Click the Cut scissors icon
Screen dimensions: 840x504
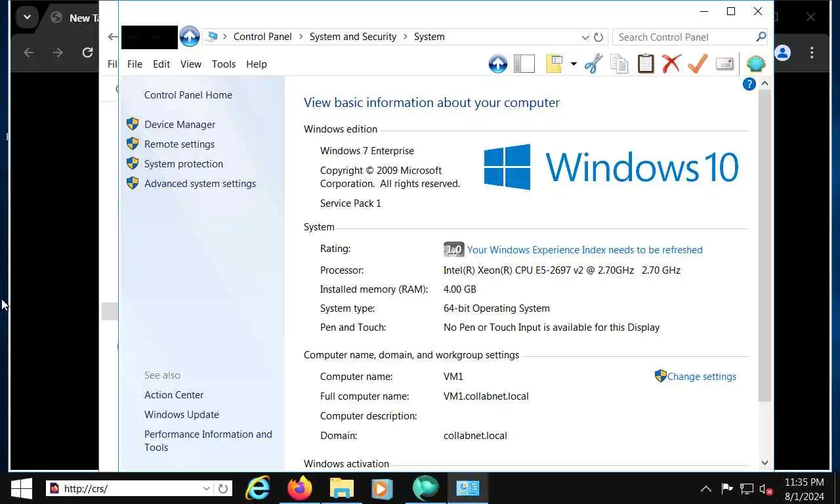tap(593, 64)
